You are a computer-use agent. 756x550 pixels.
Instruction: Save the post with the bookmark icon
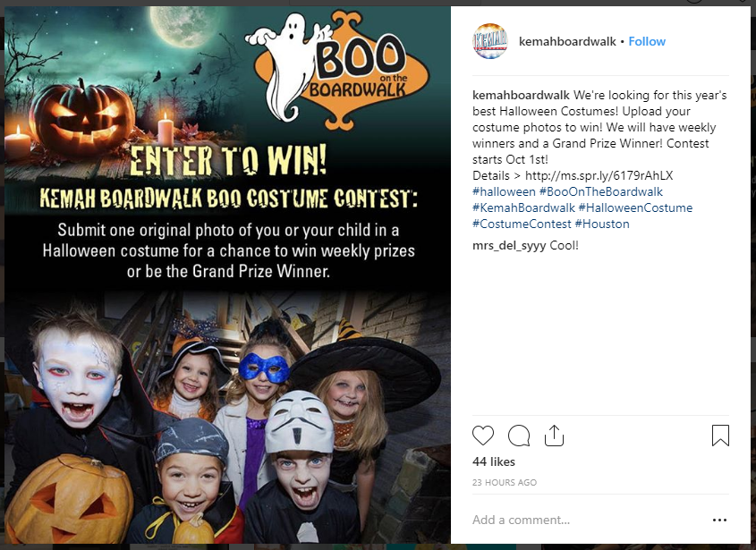(720, 436)
